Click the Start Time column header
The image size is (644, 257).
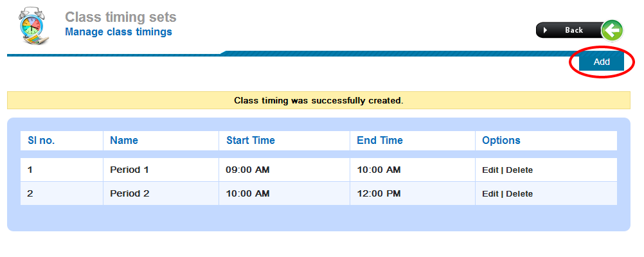250,141
